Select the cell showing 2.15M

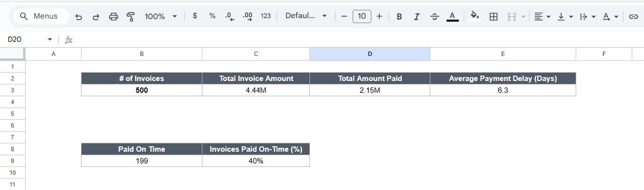(370, 90)
